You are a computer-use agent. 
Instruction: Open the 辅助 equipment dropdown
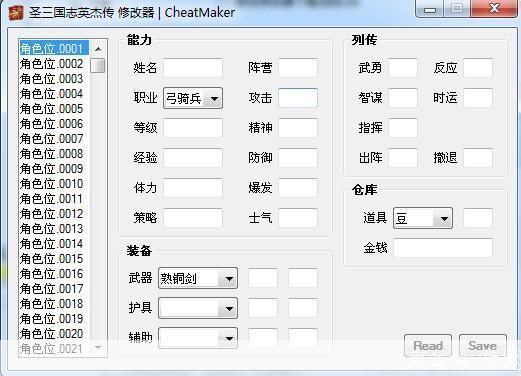[x=198, y=338]
